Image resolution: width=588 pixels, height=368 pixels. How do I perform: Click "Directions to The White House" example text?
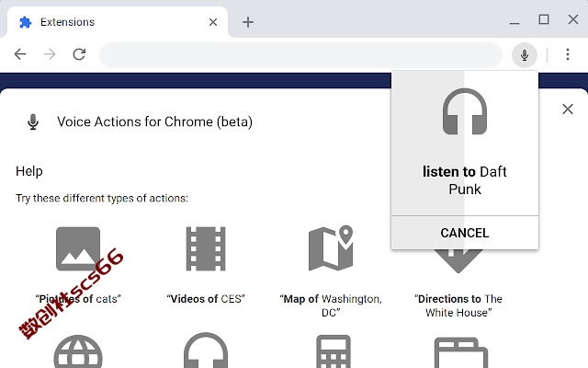458,305
